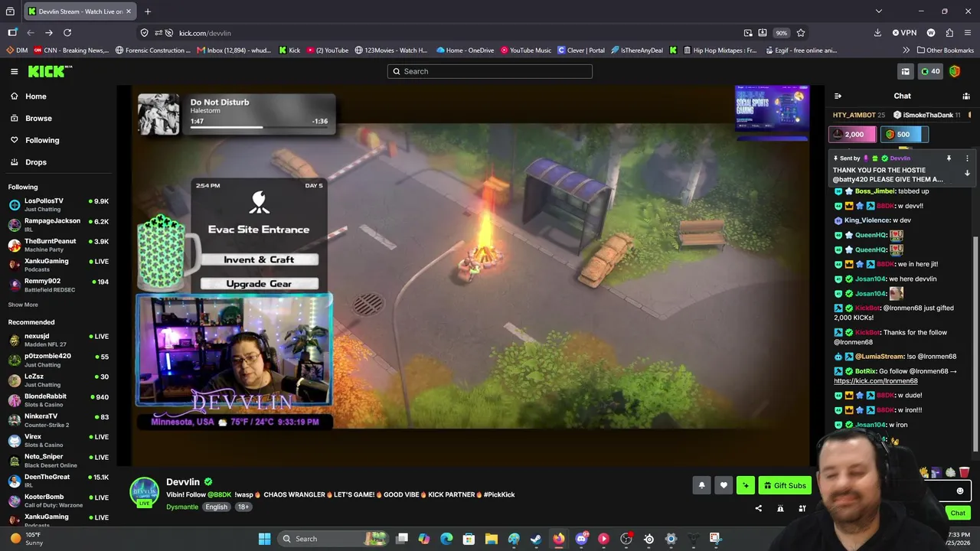Open File Explorer from taskbar

tap(491, 539)
